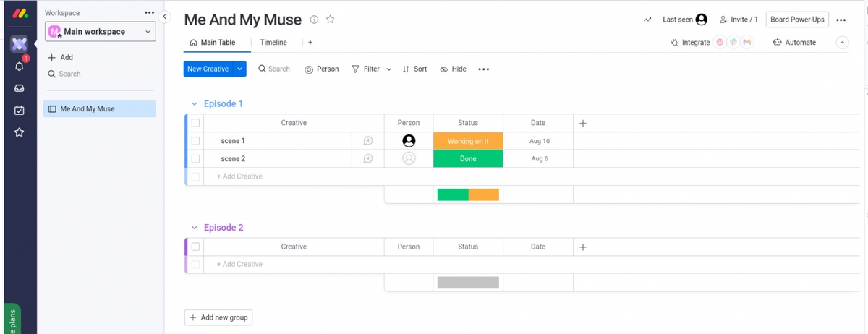Tick the checkbox for scene 2
Viewport: 868px width, 334px height.
pyautogui.click(x=195, y=158)
